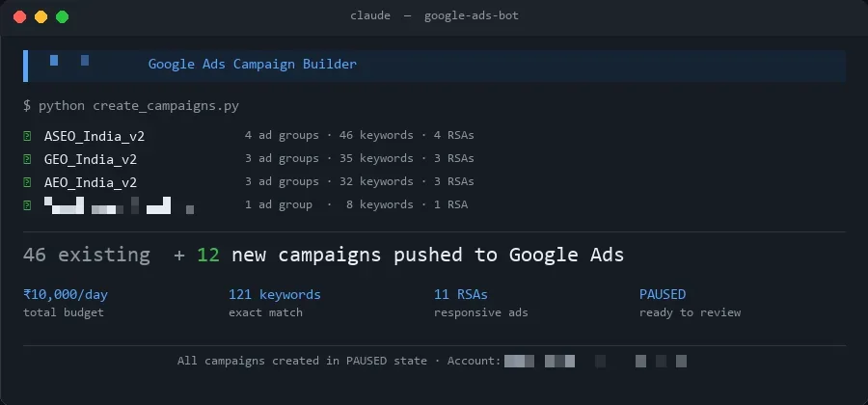
Task: Click the 'ready to review' label
Action: click(x=690, y=312)
